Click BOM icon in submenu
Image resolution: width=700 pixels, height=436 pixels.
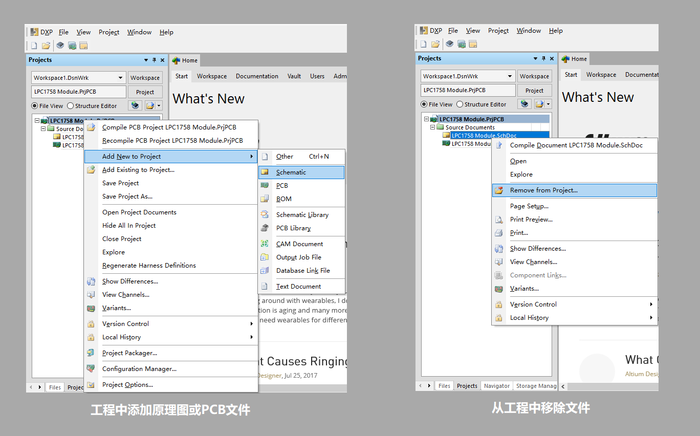pos(265,199)
